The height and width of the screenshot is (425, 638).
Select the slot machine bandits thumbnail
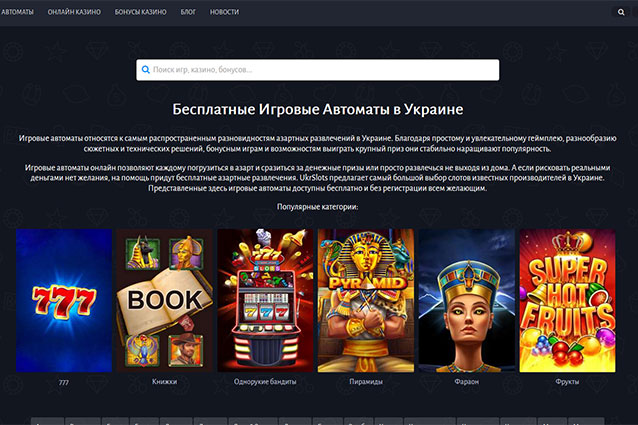pyautogui.click(x=265, y=301)
